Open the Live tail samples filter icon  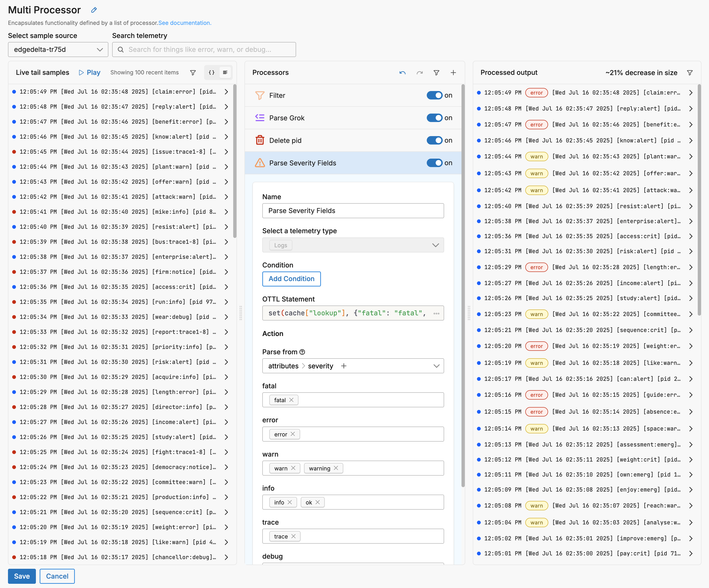coord(193,73)
